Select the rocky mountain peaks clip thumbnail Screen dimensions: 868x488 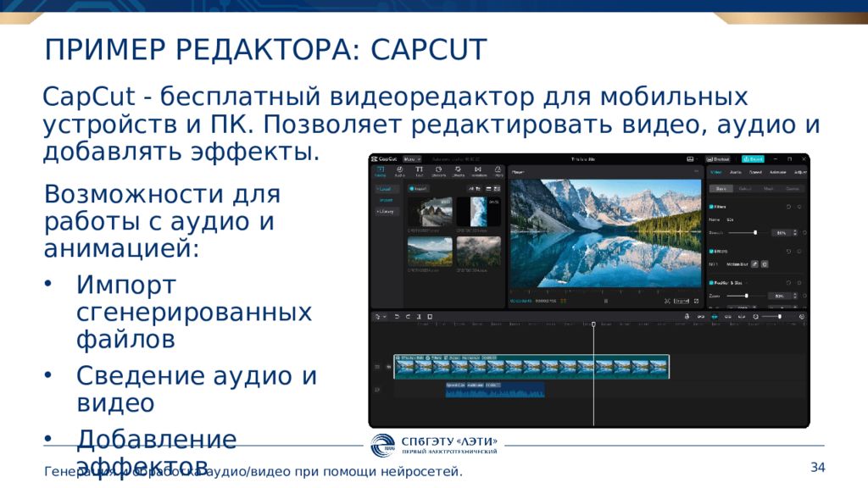click(430, 211)
